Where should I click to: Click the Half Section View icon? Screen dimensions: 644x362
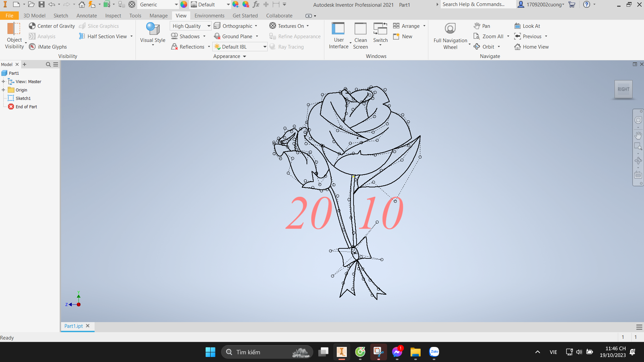point(82,37)
